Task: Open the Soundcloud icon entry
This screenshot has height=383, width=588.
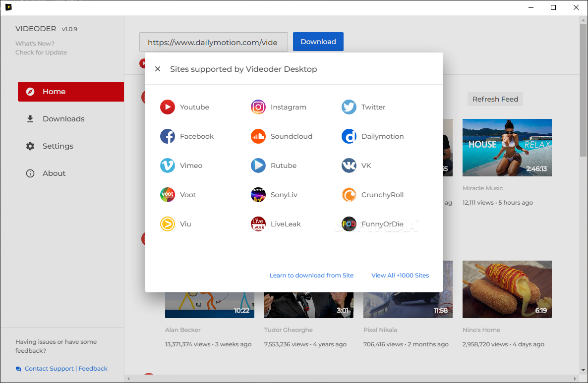Action: point(258,136)
